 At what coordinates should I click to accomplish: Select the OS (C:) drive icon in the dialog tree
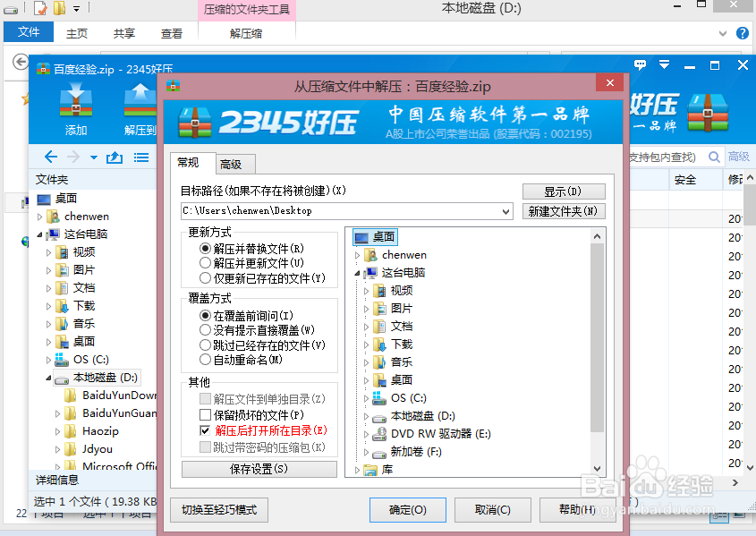click(x=379, y=398)
